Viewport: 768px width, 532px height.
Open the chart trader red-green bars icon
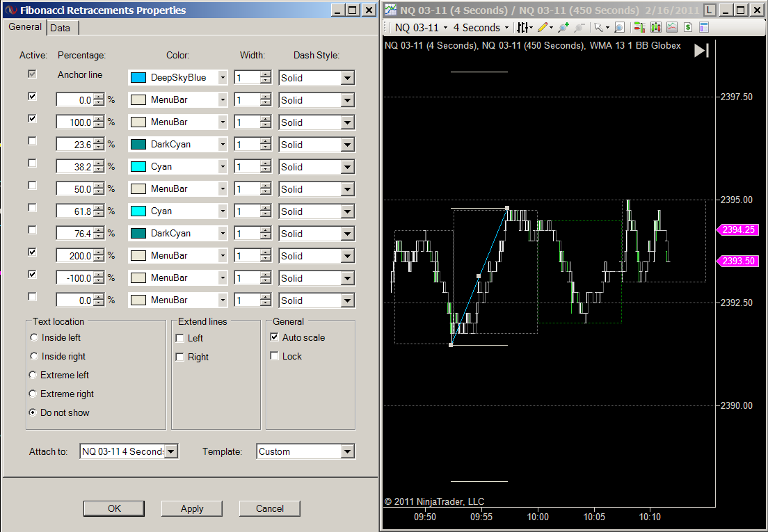coord(639,28)
